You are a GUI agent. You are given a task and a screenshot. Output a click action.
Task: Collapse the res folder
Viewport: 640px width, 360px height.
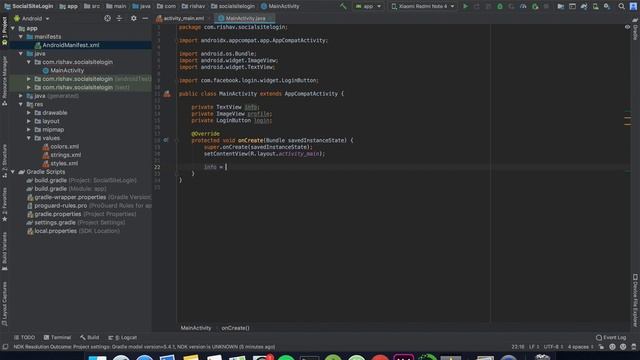tap(21, 104)
